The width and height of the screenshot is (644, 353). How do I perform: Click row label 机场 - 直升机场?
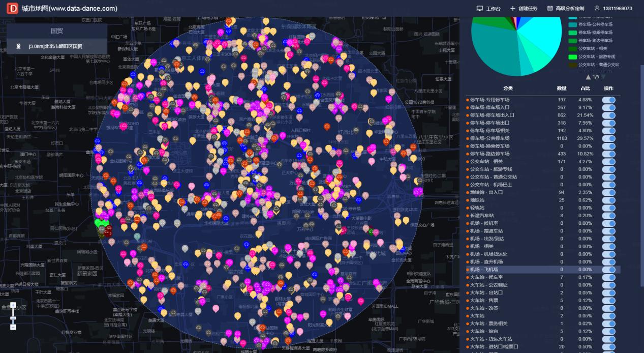486,261
